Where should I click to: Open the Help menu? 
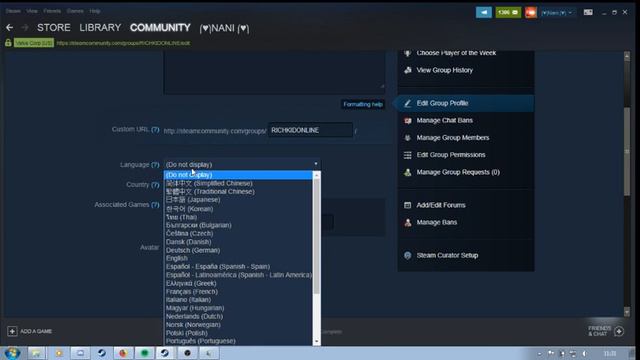click(95, 11)
